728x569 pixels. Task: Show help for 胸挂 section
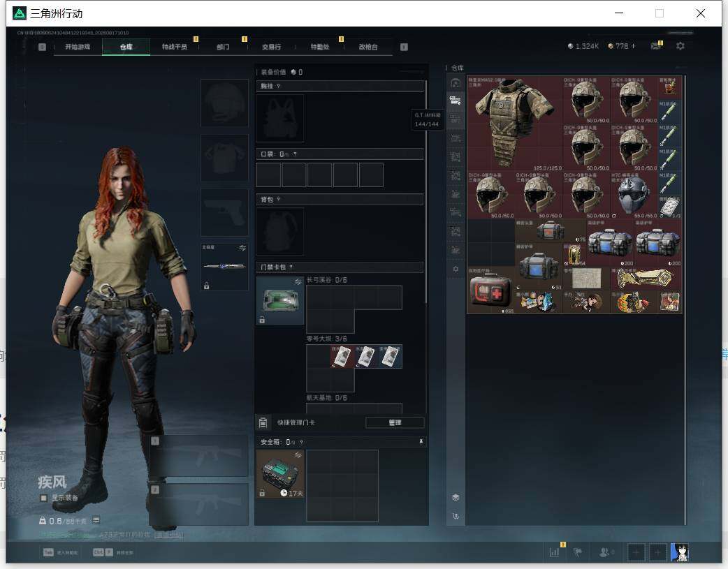[x=278, y=87]
